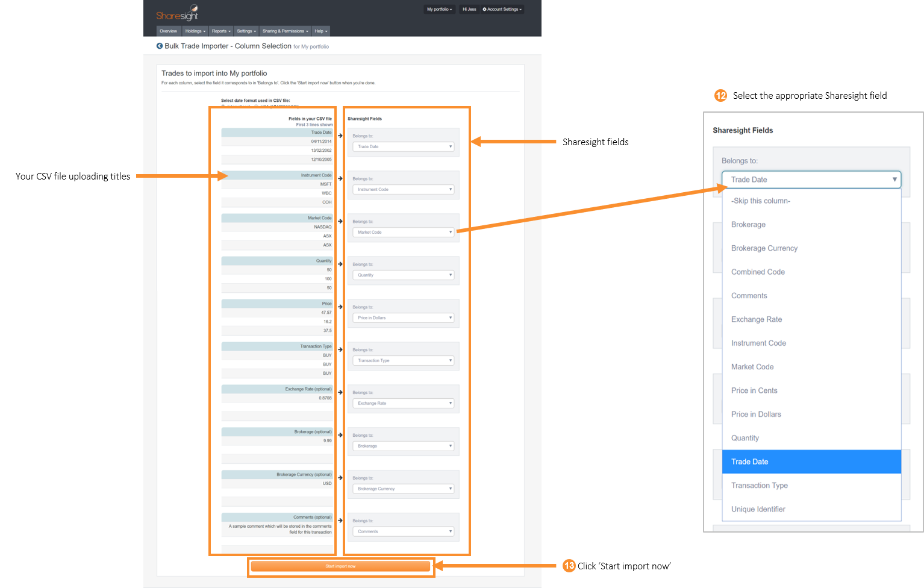
Task: Click the 47.57 price value
Action: [x=326, y=313]
